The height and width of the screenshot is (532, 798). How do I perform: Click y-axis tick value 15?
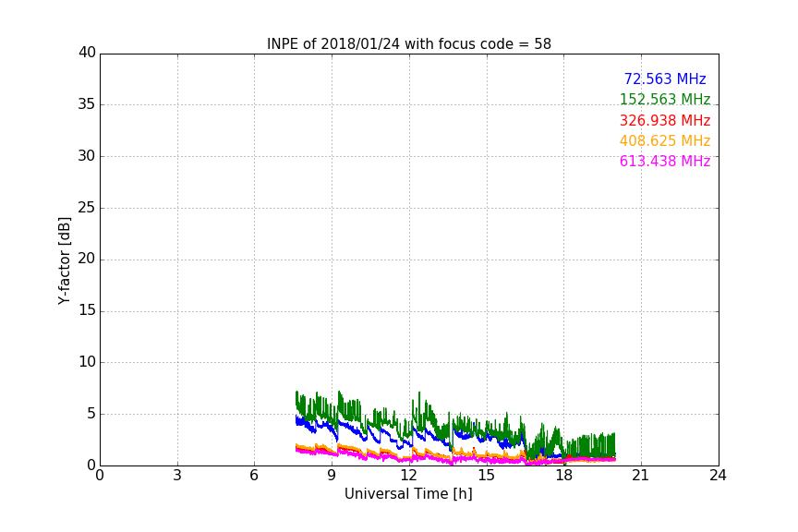coord(87,310)
